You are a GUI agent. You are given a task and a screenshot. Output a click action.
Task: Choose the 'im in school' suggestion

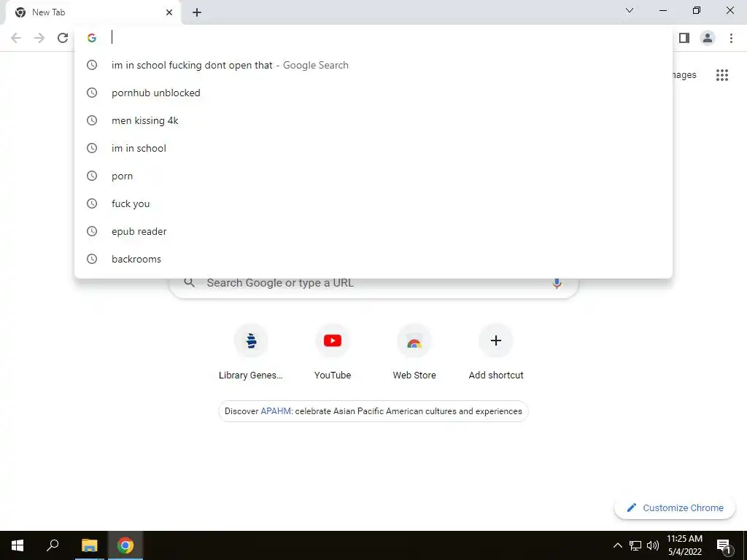(373, 148)
